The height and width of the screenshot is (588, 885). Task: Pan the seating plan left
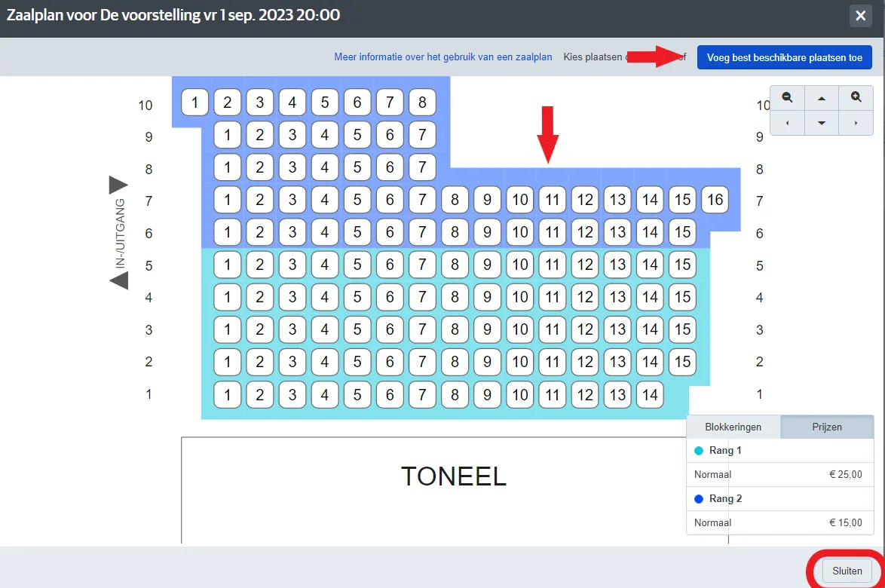787,122
